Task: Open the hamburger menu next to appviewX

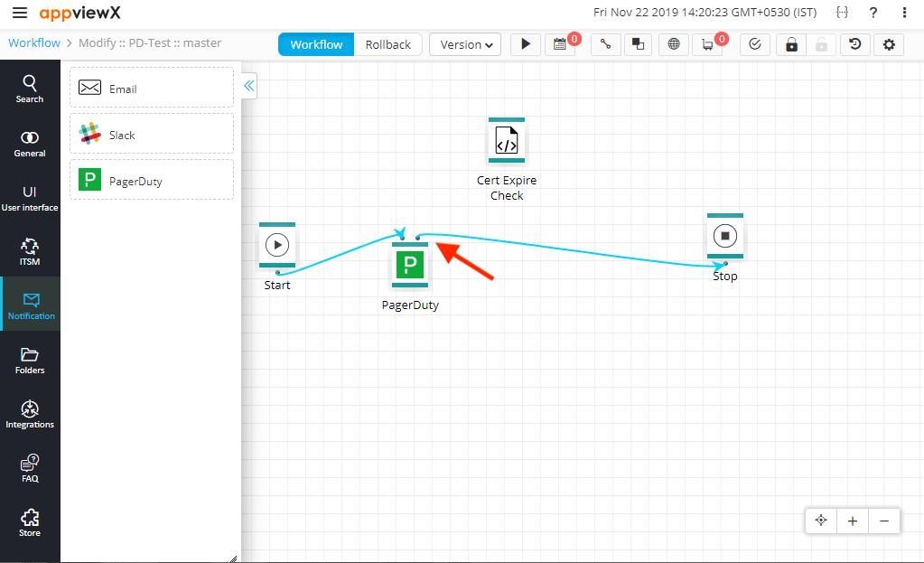Action: [20, 13]
